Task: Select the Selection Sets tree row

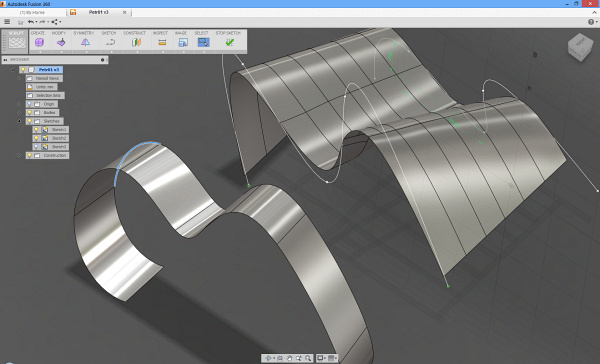Action: pos(45,95)
